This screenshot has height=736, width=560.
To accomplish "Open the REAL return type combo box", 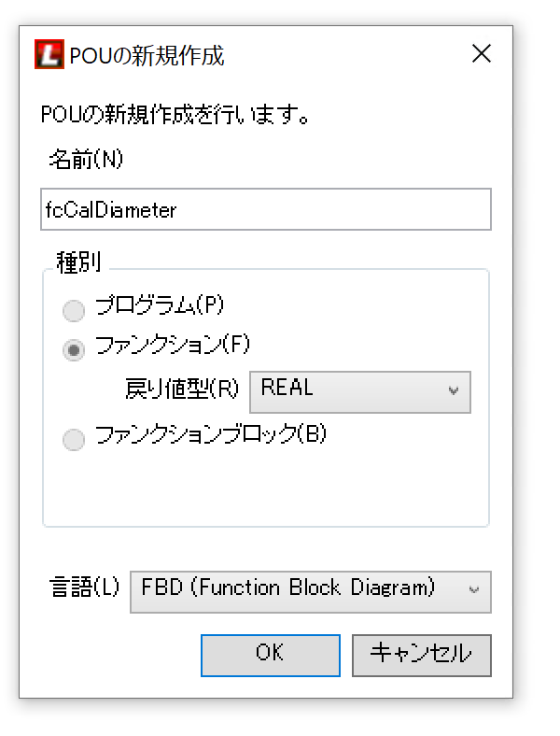I will (359, 391).
